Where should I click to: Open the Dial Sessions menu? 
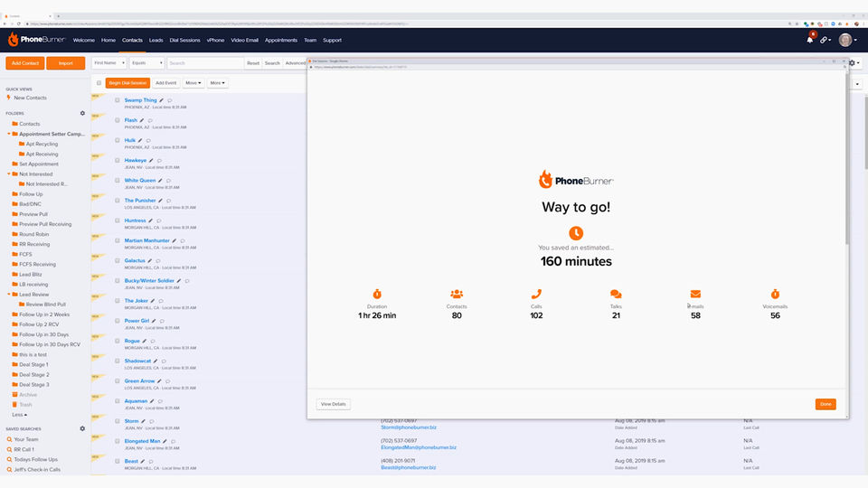click(x=184, y=41)
